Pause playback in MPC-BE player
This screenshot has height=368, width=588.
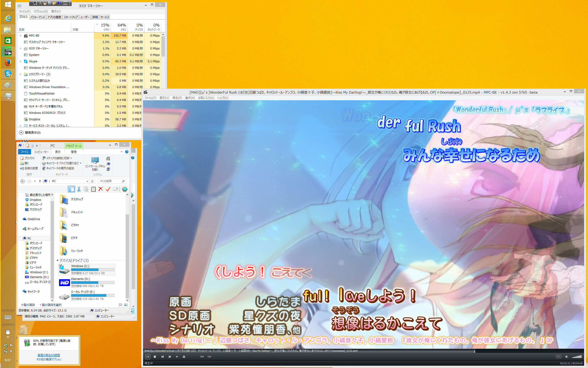pyautogui.click(x=147, y=356)
